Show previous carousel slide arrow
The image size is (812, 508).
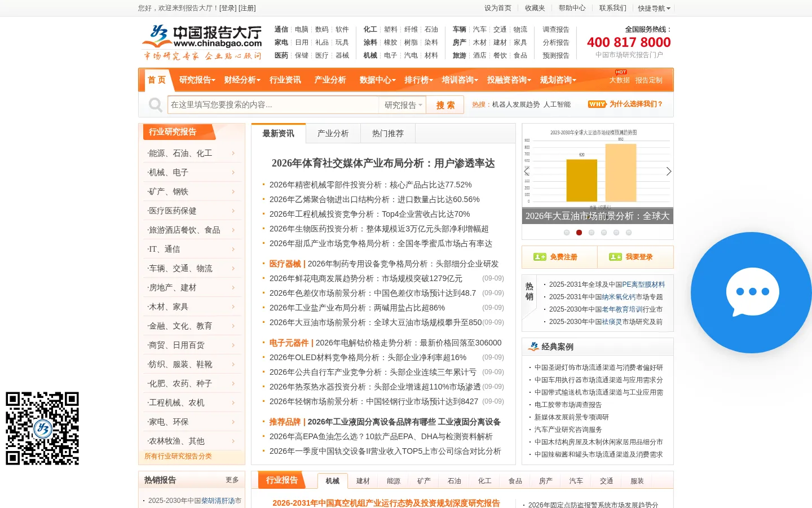pyautogui.click(x=527, y=171)
